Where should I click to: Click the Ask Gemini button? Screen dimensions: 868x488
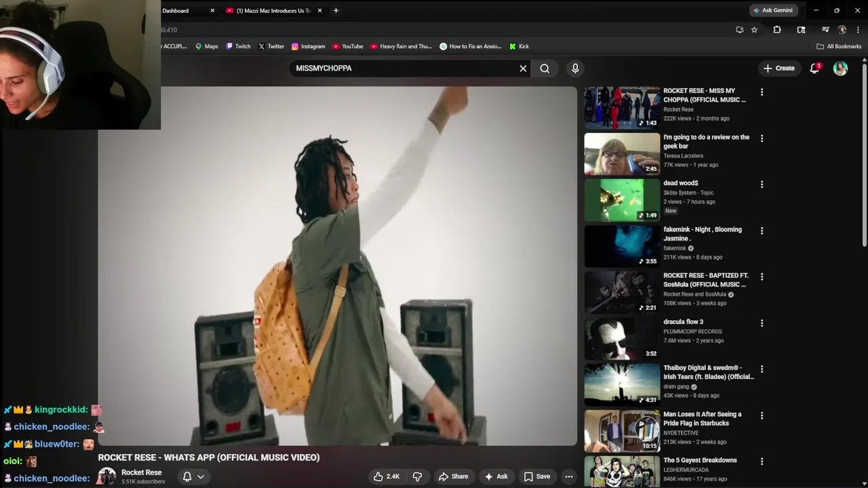[772, 10]
